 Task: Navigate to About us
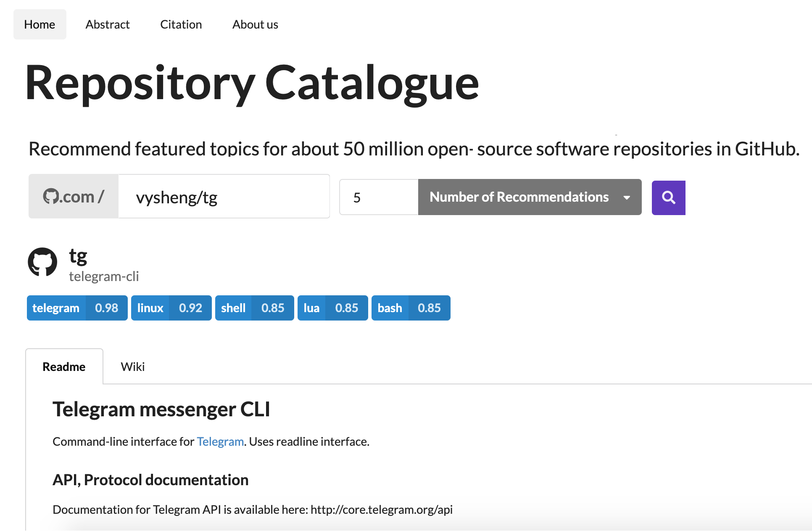point(255,24)
